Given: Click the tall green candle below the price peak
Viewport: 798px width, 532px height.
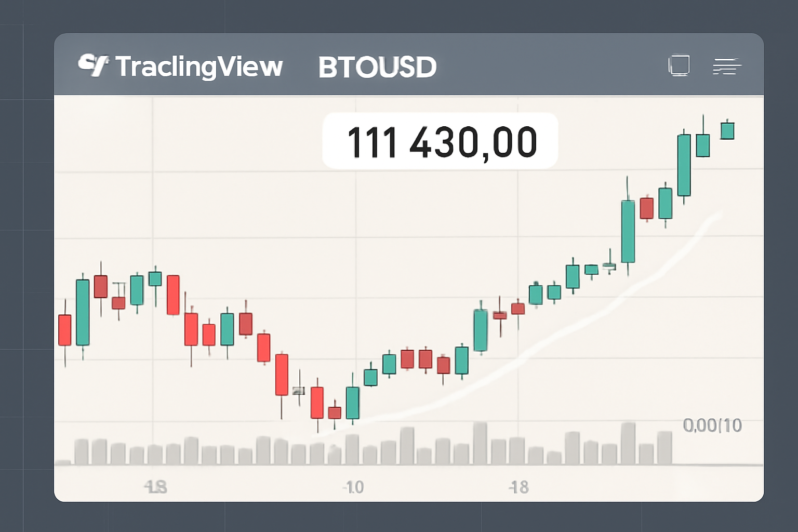Looking at the screenshot, I should [x=684, y=165].
